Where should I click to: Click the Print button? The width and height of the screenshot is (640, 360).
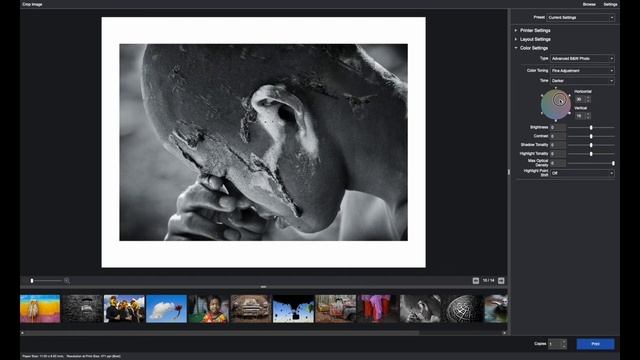[596, 344]
